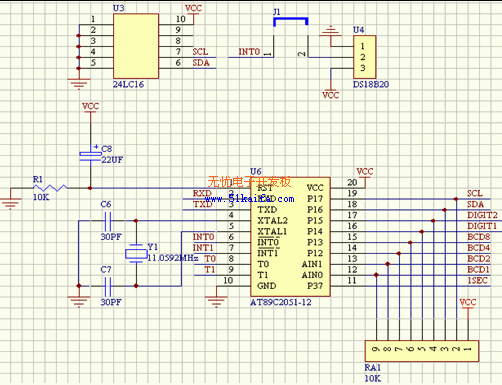
Task: Select the crystal oscillator Y1 symbol
Action: [x=136, y=254]
